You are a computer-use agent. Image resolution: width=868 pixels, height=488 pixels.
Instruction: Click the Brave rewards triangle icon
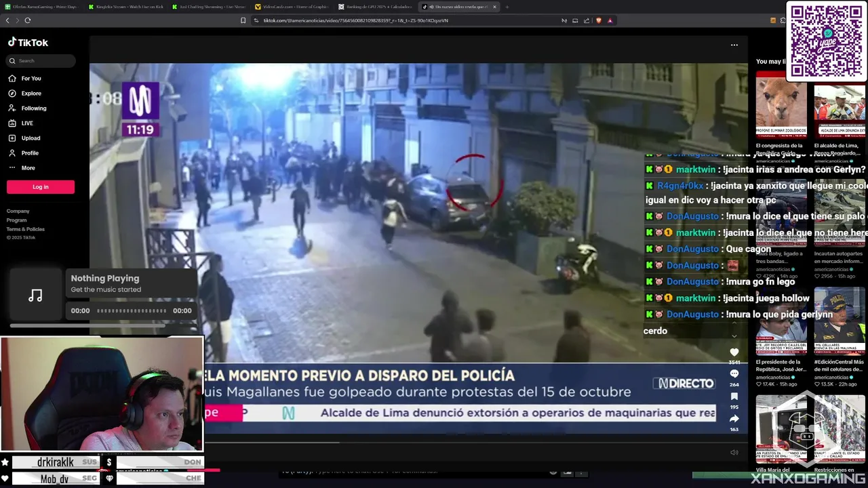[610, 20]
